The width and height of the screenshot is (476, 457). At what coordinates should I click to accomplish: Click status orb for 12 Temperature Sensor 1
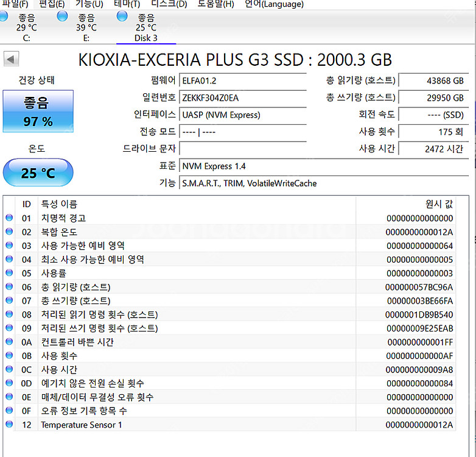(x=9, y=424)
